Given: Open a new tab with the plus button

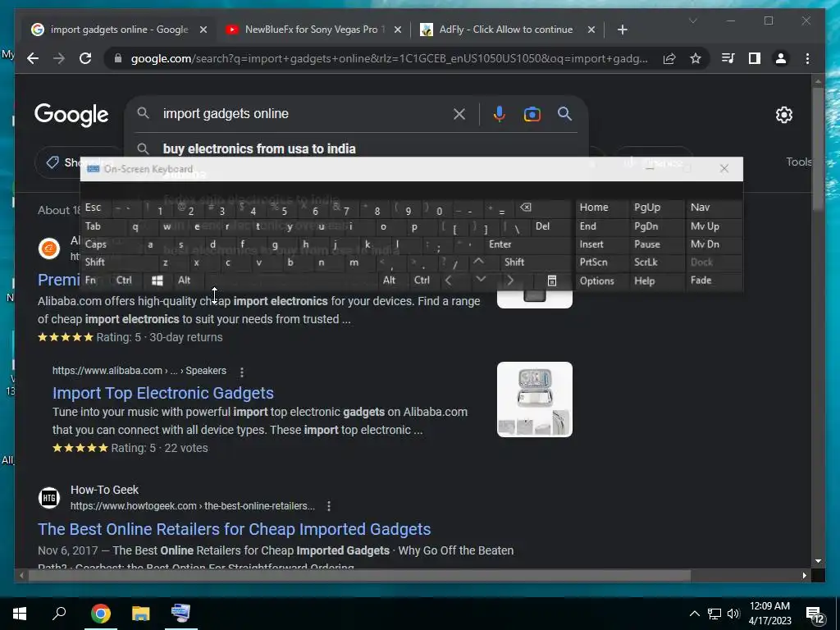Looking at the screenshot, I should point(622,30).
